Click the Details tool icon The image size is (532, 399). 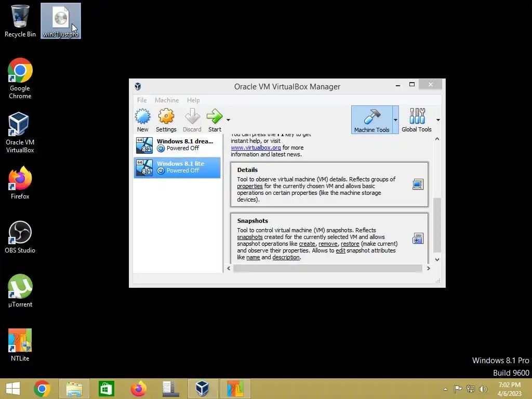click(x=418, y=184)
